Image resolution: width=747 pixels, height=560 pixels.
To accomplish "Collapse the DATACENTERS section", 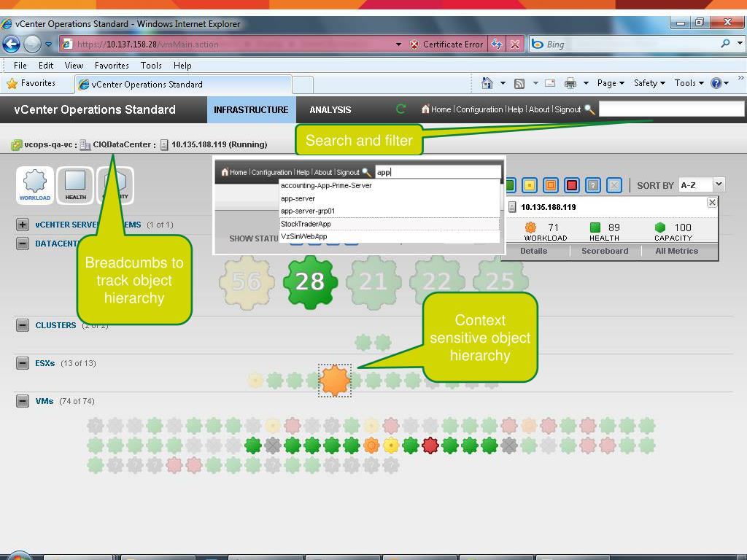I will pyautogui.click(x=23, y=244).
